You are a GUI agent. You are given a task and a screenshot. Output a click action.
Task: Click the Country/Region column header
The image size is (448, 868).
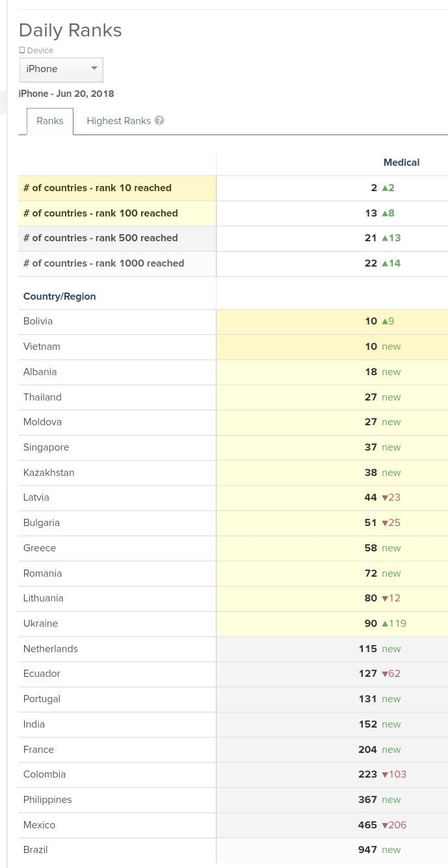tap(60, 296)
